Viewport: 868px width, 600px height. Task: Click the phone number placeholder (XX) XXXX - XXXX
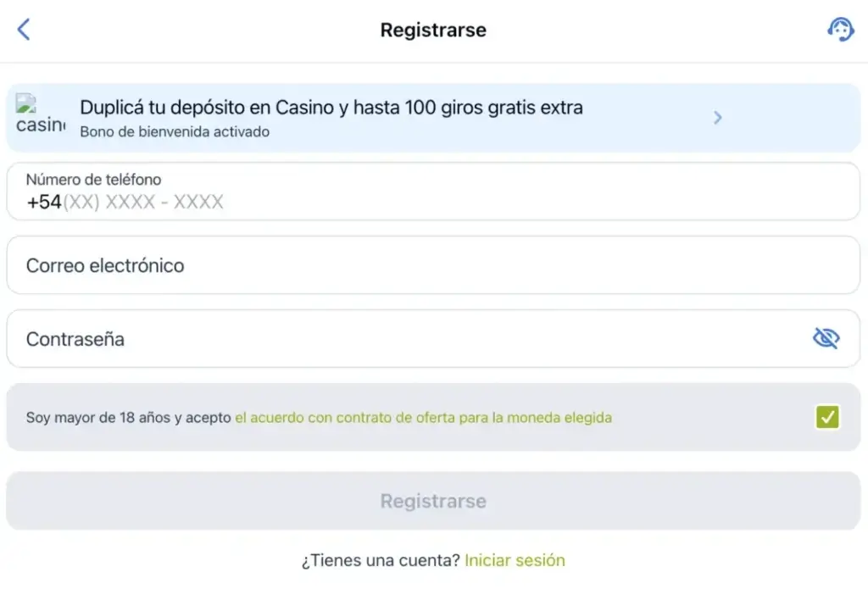(143, 203)
